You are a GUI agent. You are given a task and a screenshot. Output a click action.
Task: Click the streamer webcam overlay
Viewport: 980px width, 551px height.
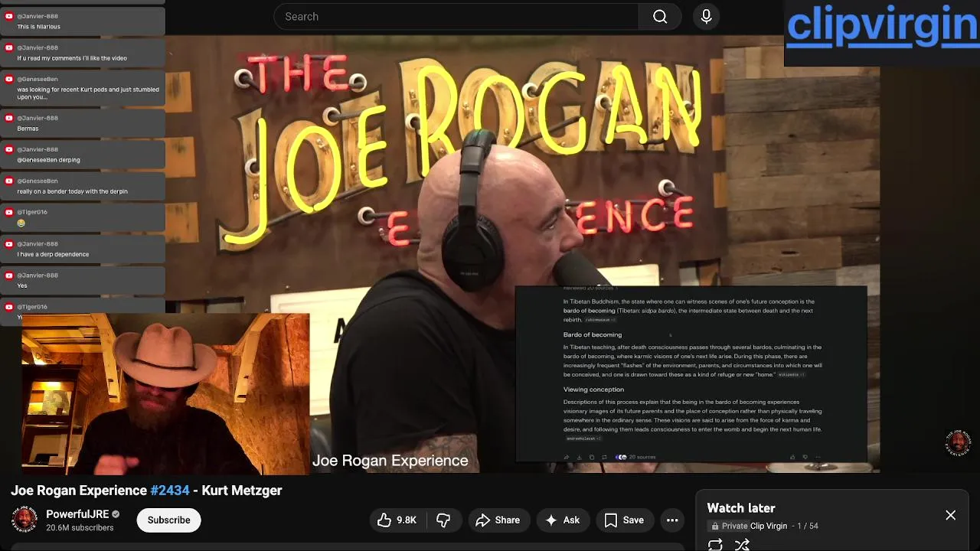pyautogui.click(x=165, y=394)
